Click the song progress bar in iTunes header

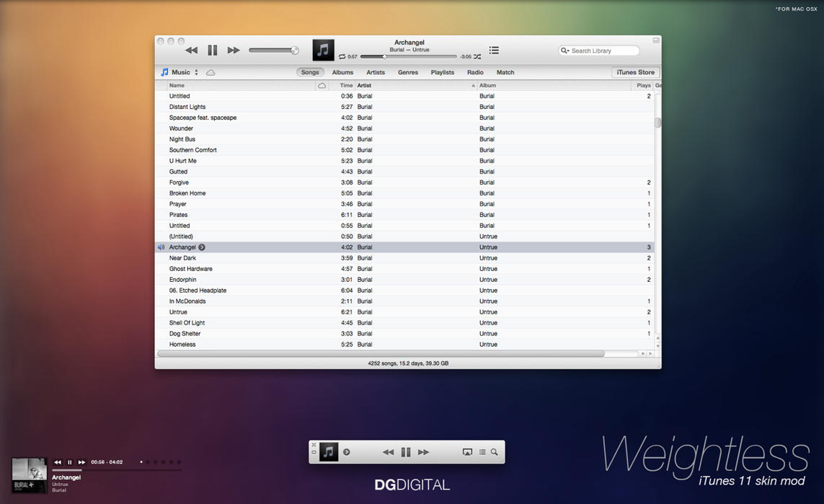pyautogui.click(x=408, y=57)
